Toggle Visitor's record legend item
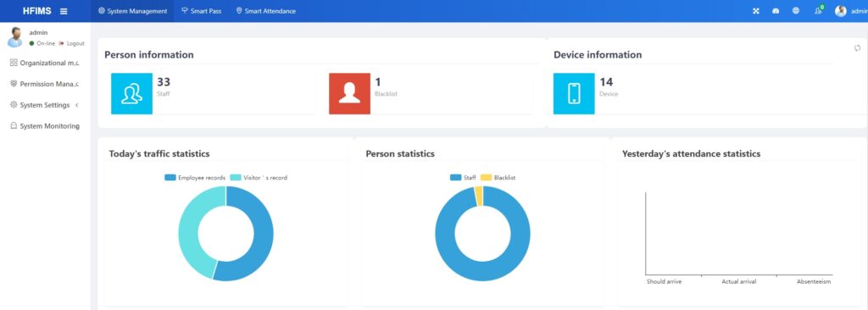This screenshot has width=868, height=310. coord(259,178)
